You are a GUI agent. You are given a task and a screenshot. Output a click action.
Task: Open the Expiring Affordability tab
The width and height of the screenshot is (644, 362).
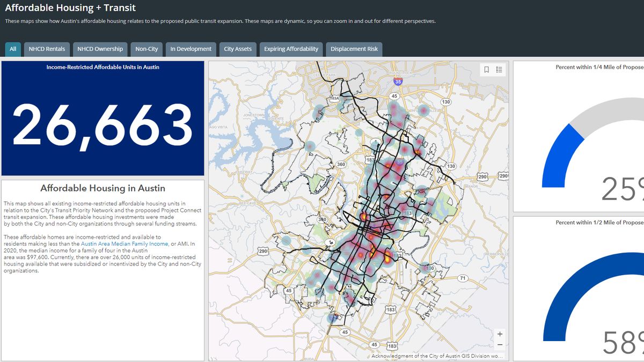tap(291, 49)
